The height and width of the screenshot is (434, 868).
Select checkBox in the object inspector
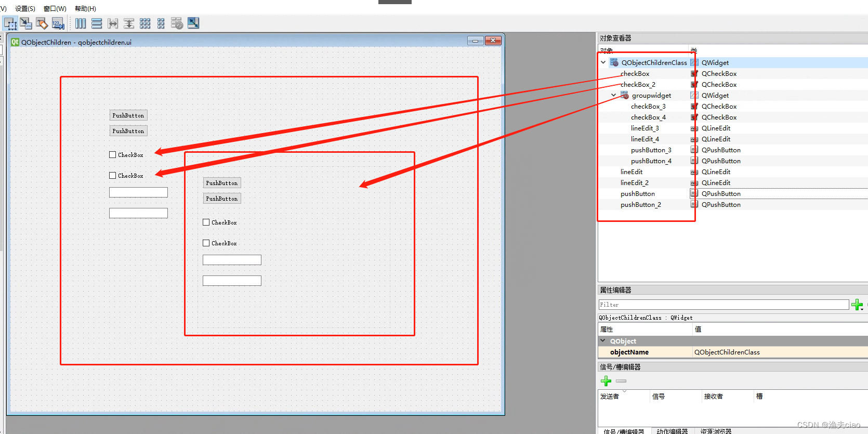(635, 73)
